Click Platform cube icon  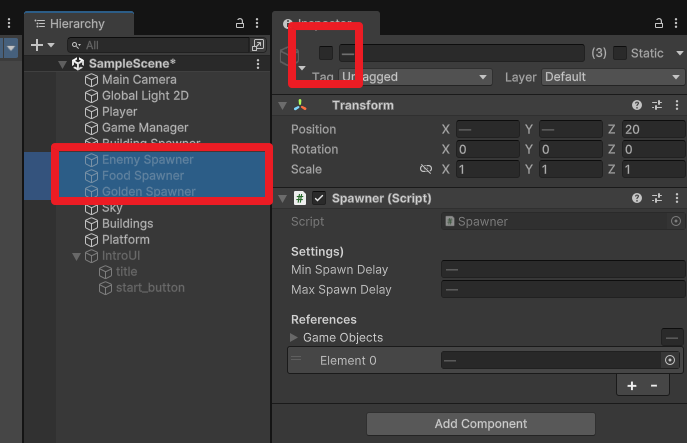[91, 240]
